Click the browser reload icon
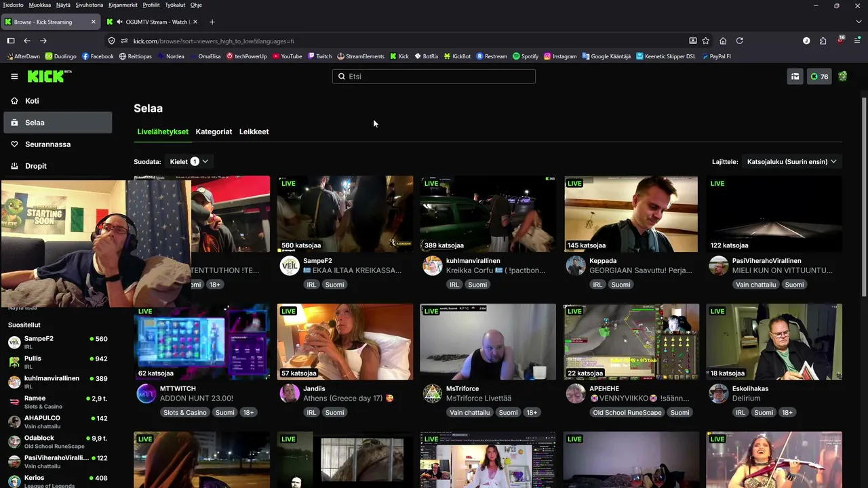The image size is (868, 488). pos(740,41)
